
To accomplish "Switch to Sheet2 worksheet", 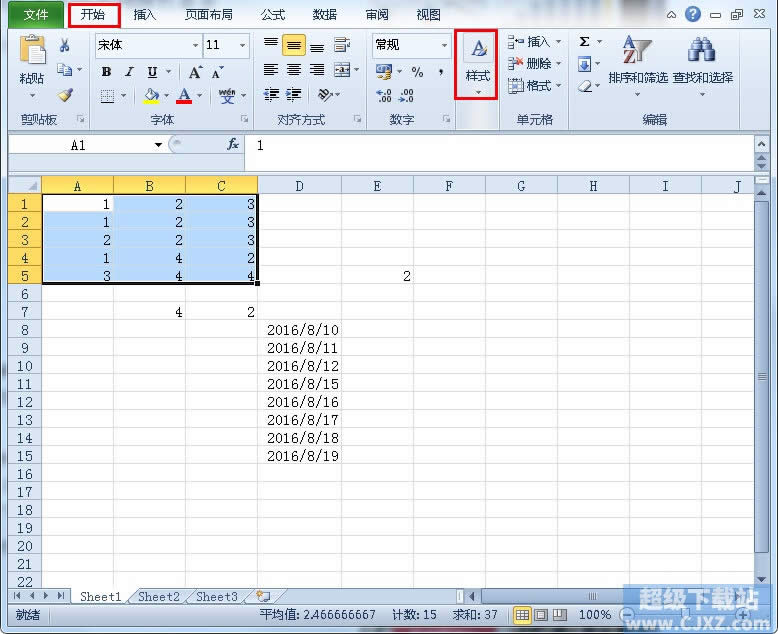I will click(158, 596).
